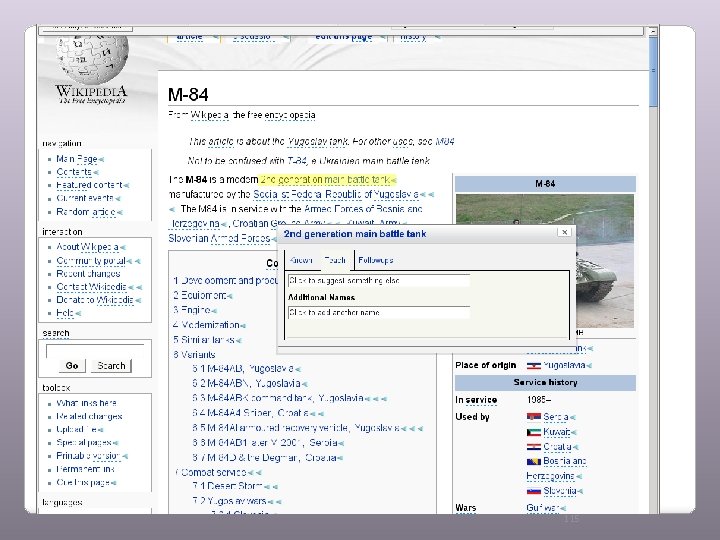Open the Random article link
Viewport: 720px width, 540px height.
(x=86, y=212)
